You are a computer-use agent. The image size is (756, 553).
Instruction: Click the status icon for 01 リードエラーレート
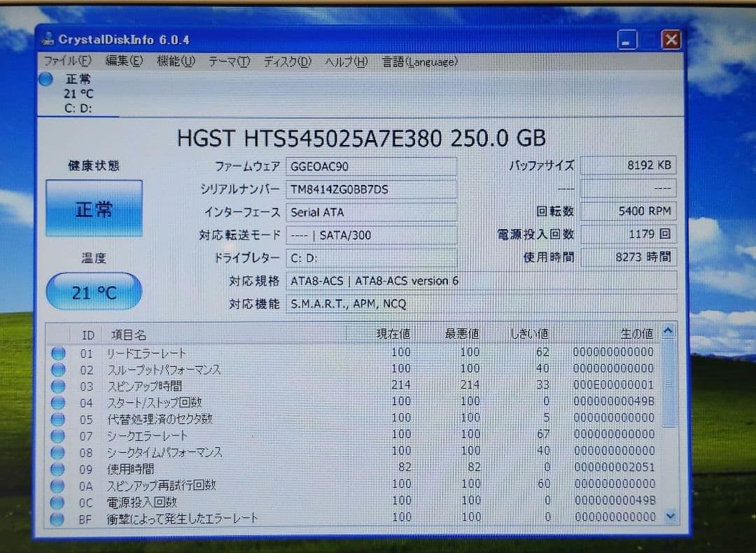click(58, 353)
